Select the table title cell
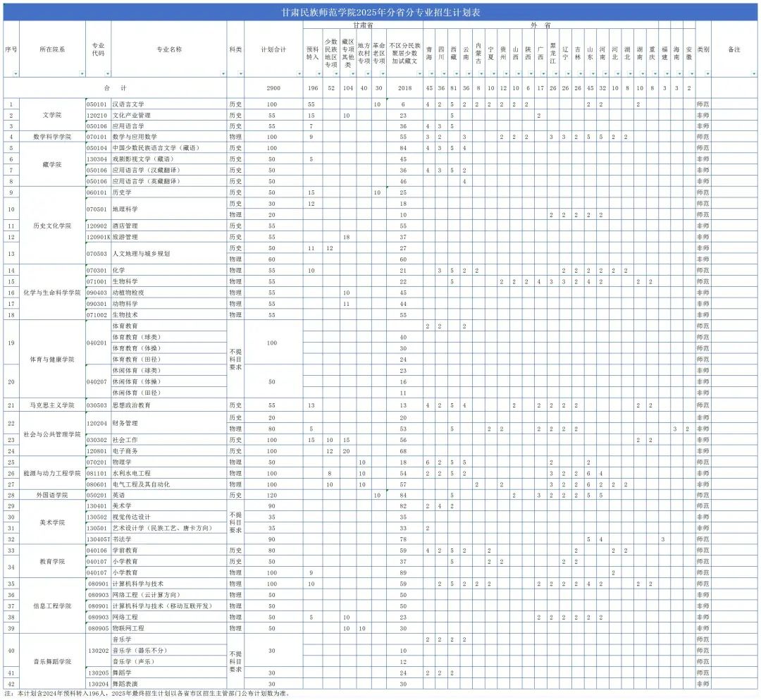Screen dimensions: 761x700 pos(380,13)
